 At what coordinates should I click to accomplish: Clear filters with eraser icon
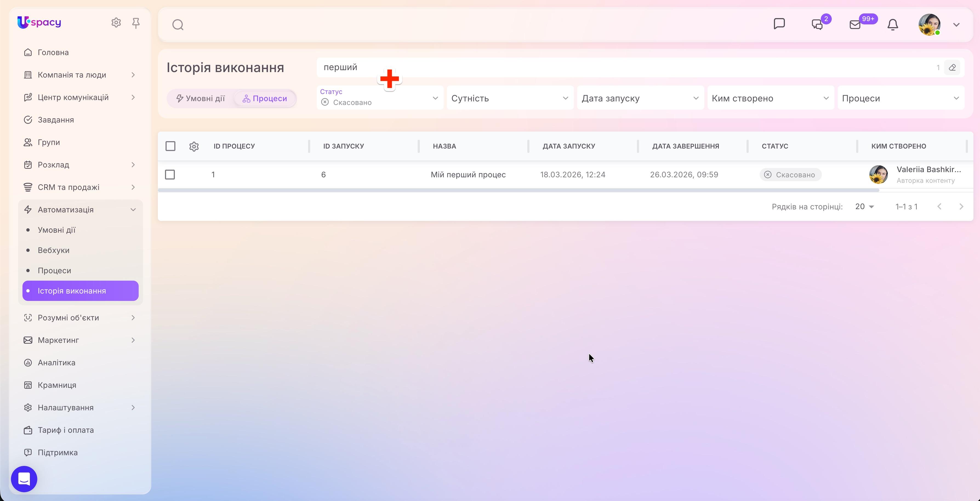(952, 68)
